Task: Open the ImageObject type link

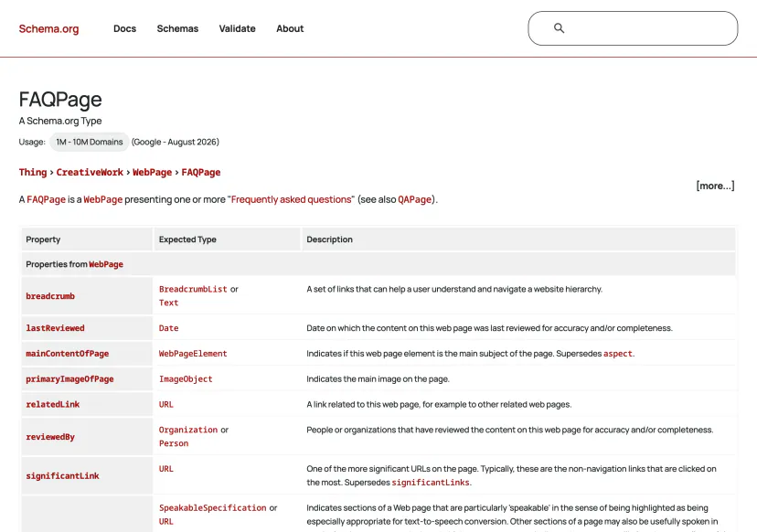Action: pyautogui.click(x=186, y=379)
